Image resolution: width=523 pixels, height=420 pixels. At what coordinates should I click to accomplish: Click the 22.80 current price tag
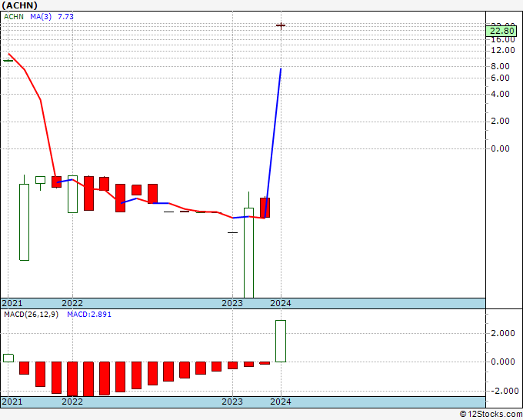pos(503,31)
